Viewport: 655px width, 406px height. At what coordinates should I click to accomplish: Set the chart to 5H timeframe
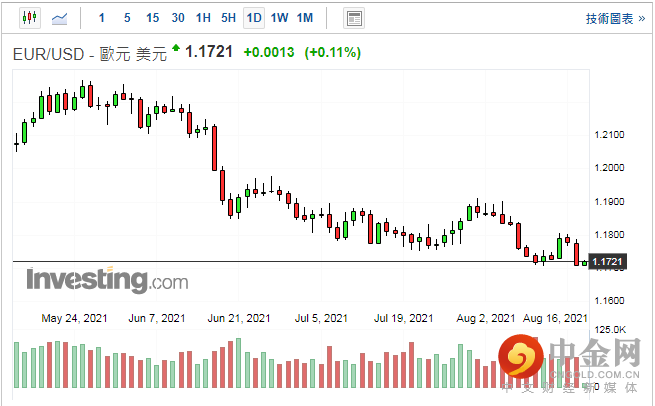point(229,18)
